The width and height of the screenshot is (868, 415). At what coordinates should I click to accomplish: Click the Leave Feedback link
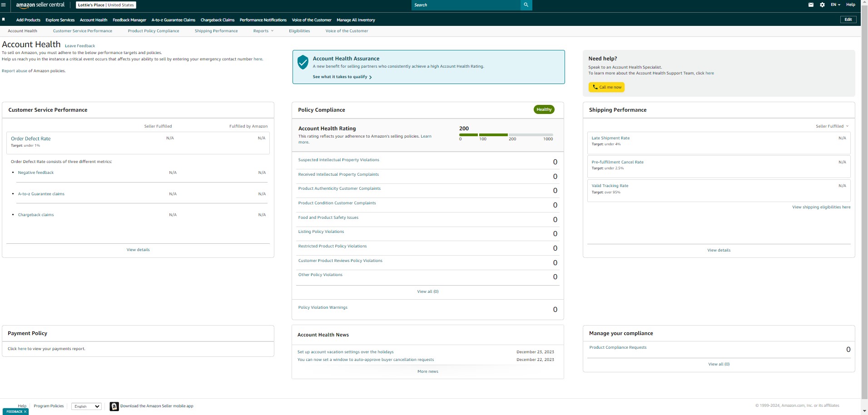point(80,46)
